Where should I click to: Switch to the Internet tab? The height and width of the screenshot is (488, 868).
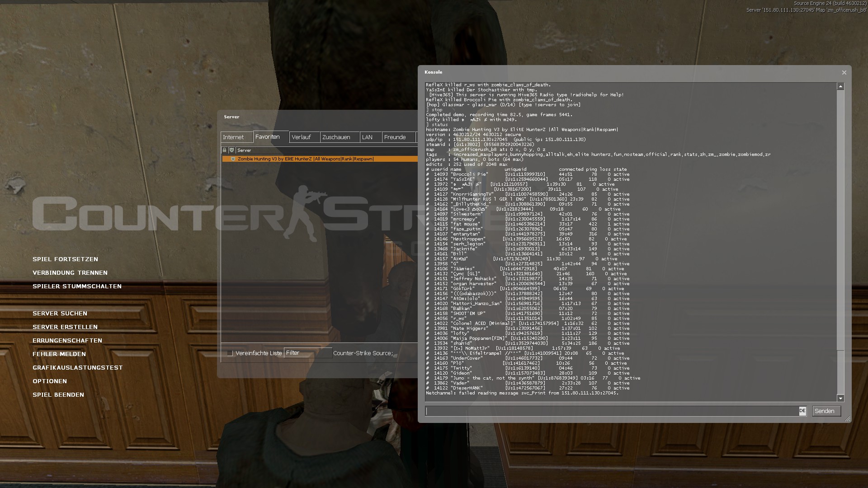click(x=236, y=137)
